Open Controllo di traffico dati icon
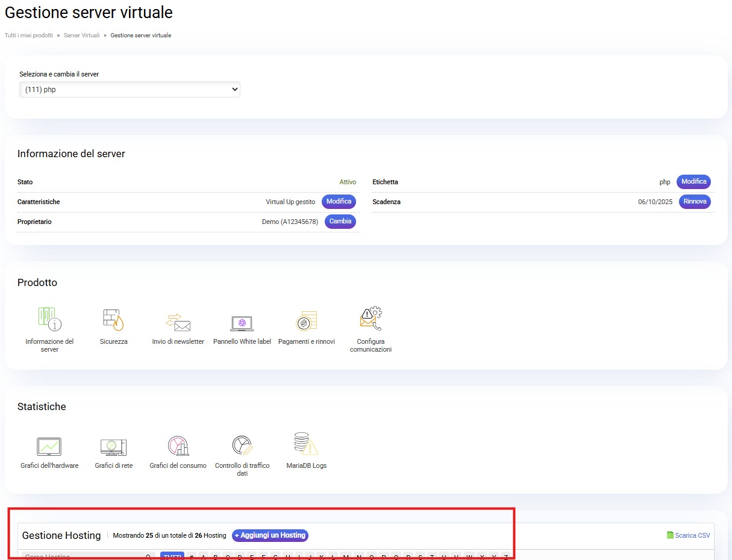This screenshot has width=732, height=560. [242, 446]
